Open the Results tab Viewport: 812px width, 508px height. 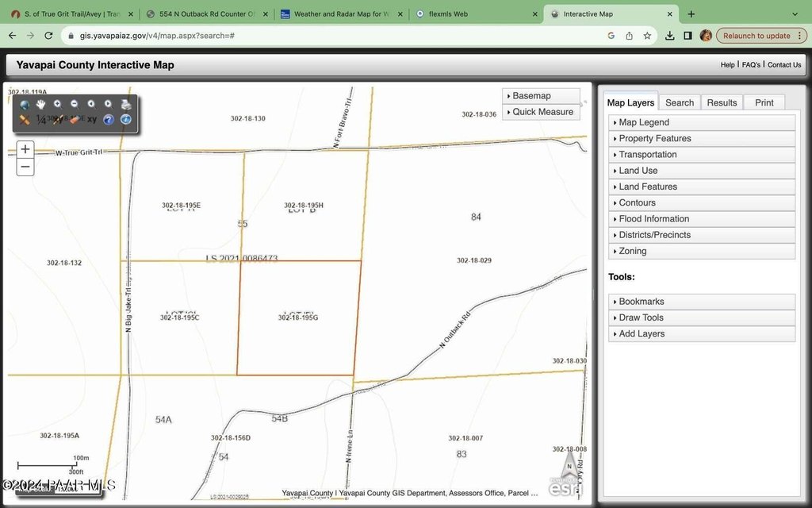click(x=722, y=102)
